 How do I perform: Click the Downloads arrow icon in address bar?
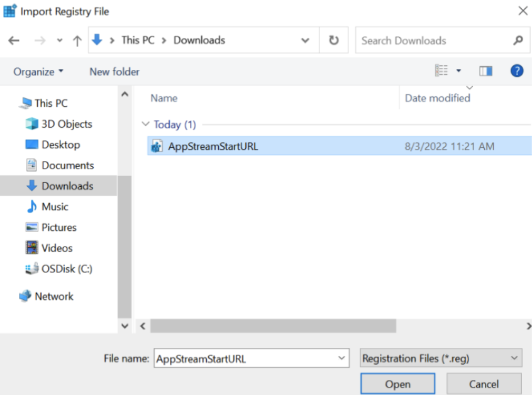[97, 40]
